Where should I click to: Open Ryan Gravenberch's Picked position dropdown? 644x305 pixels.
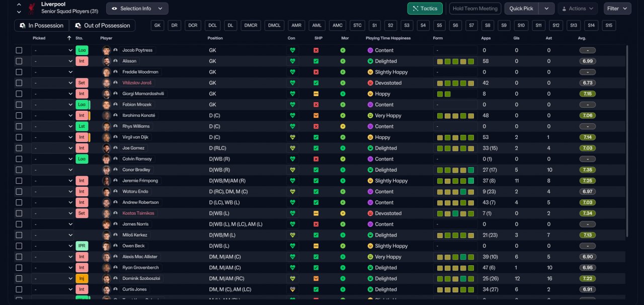coord(53,268)
